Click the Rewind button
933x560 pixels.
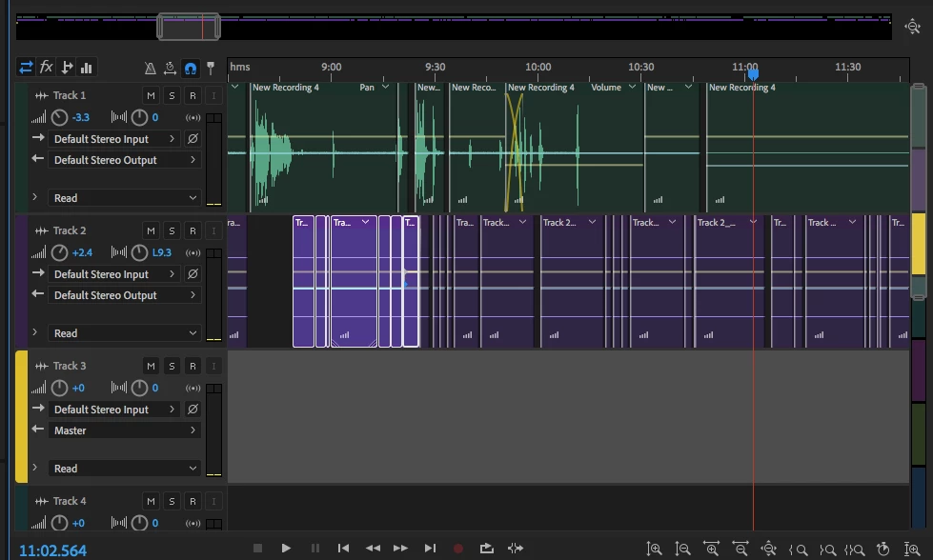click(373, 549)
